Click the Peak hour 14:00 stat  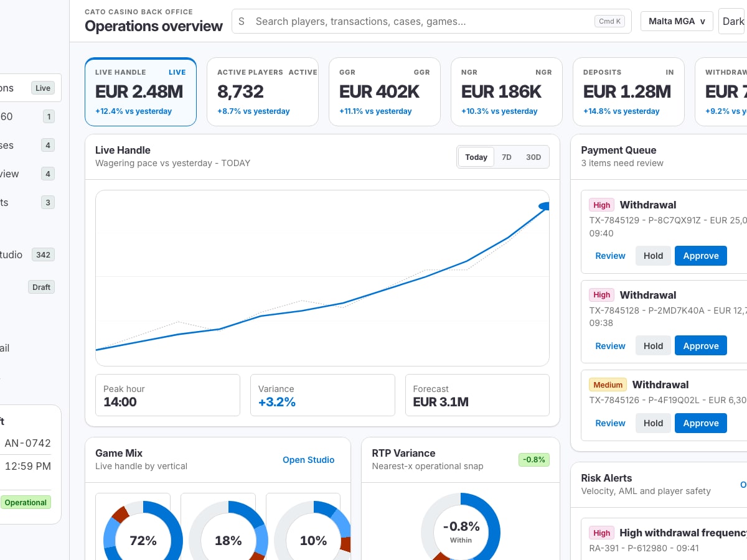pos(167,395)
